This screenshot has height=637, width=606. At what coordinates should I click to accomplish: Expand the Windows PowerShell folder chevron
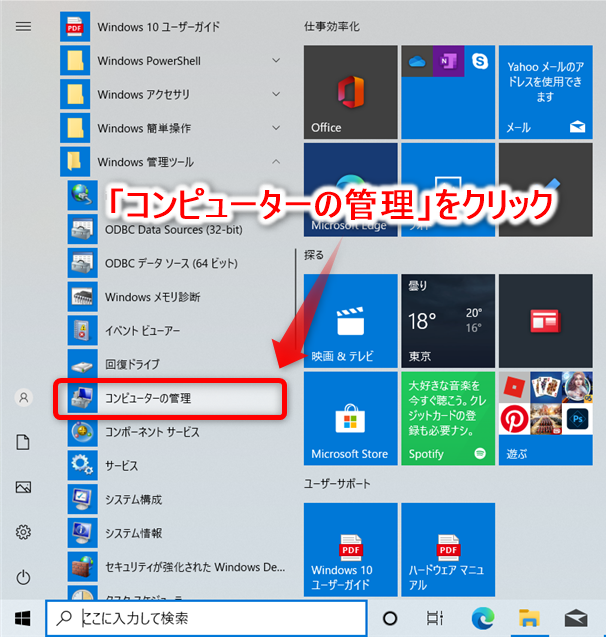coord(276,61)
